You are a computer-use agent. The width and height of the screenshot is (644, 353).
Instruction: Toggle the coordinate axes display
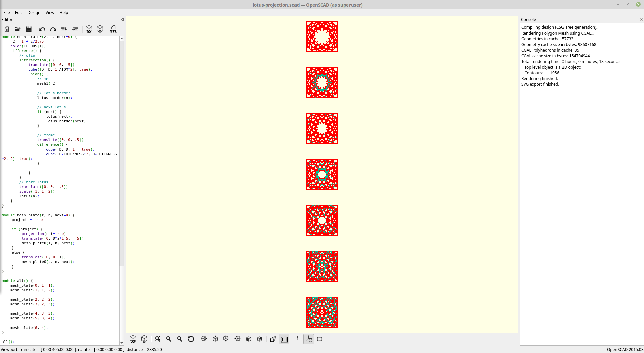coord(298,339)
